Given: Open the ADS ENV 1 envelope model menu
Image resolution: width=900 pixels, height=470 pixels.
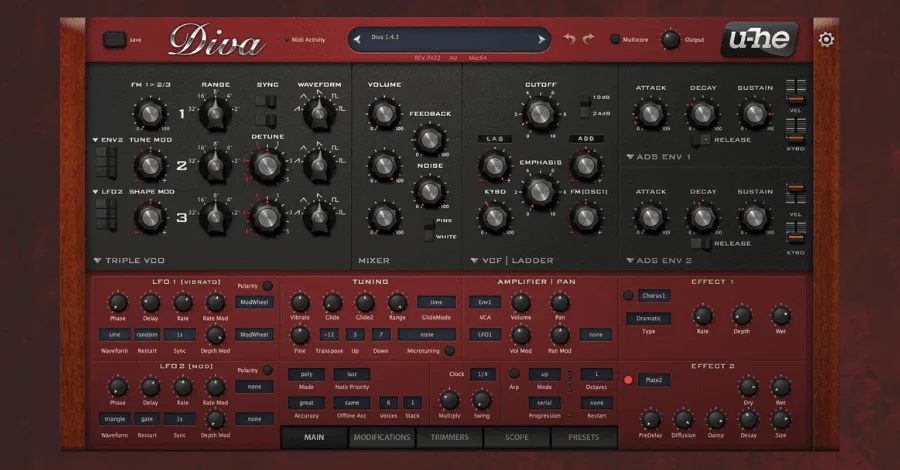Looking at the screenshot, I should coord(658,157).
